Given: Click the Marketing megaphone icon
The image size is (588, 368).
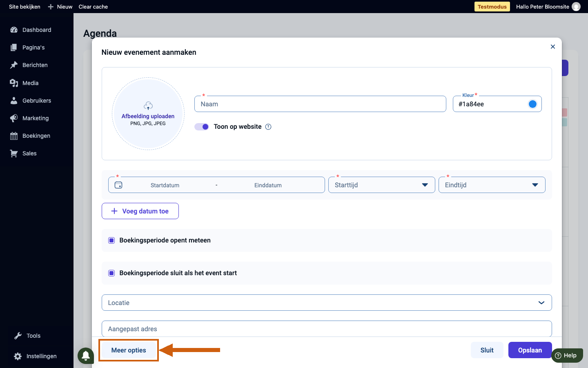Looking at the screenshot, I should (x=14, y=118).
